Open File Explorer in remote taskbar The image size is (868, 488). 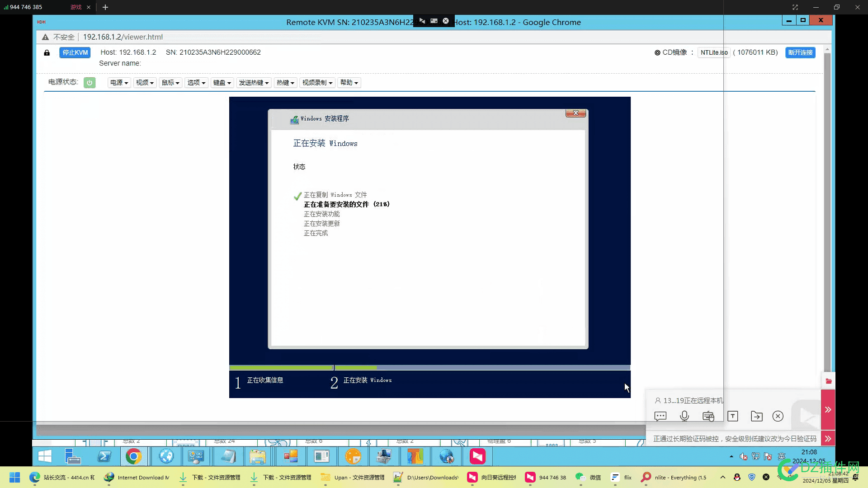[258, 456]
